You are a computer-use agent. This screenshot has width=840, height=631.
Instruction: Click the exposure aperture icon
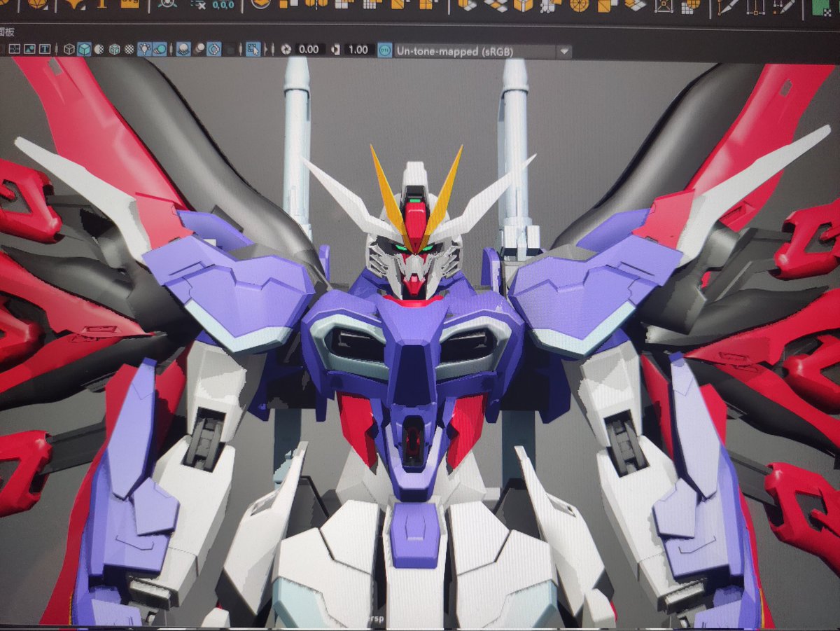[x=286, y=49]
